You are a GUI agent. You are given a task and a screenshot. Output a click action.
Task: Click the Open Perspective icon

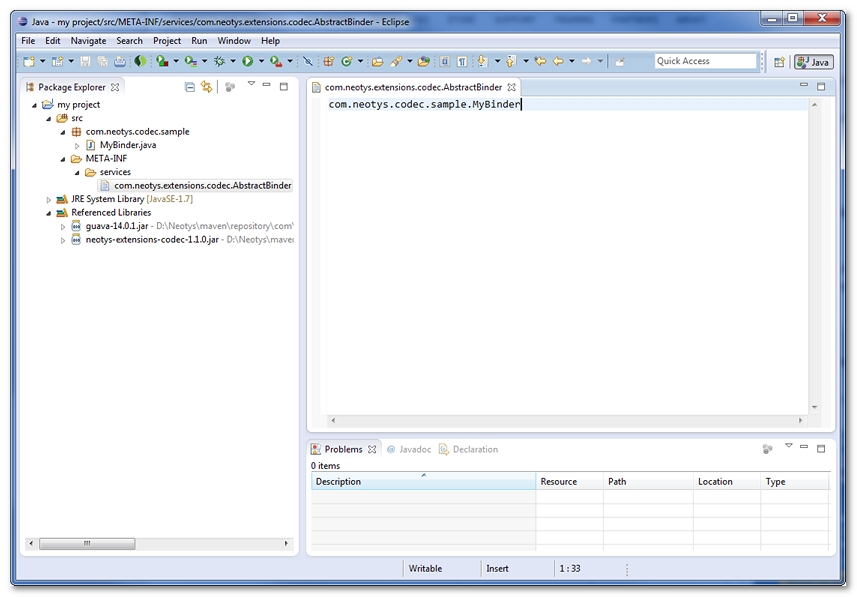(x=779, y=62)
